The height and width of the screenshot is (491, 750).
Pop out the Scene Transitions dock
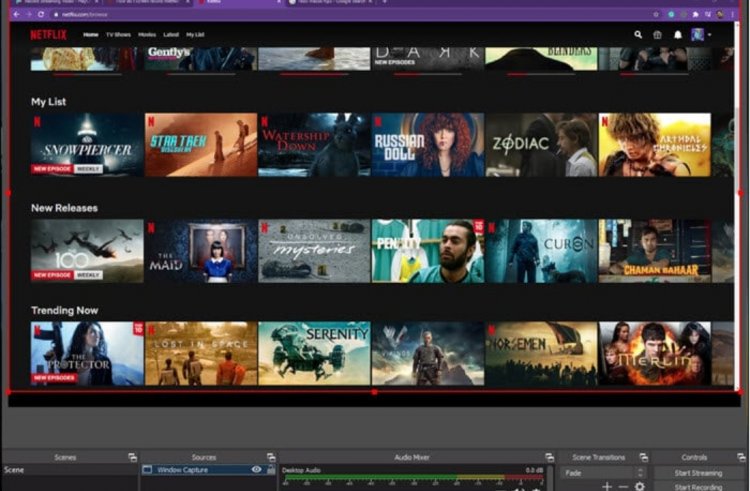pyautogui.click(x=644, y=458)
